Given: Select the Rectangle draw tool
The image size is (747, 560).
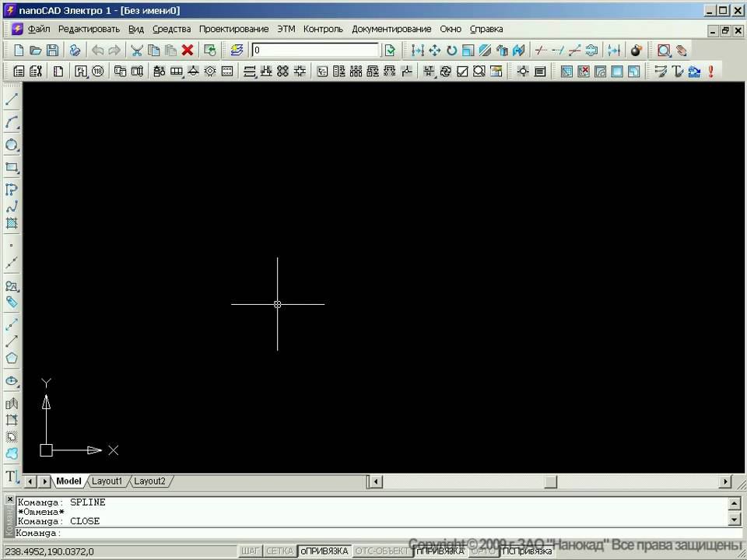Looking at the screenshot, I should tap(12, 167).
